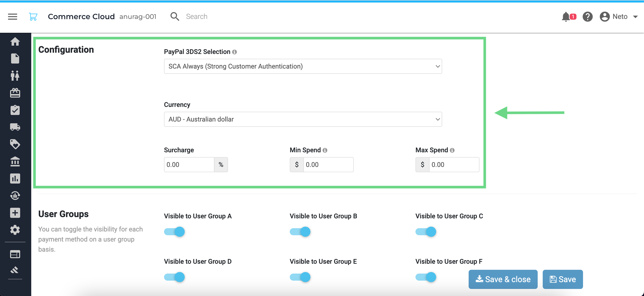Open the bar chart reports sidebar icon

pos(15,179)
